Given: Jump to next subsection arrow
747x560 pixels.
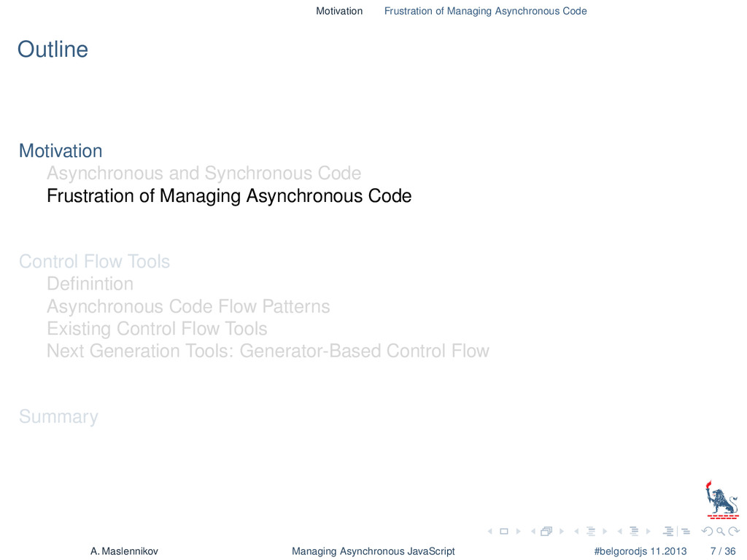Looking at the screenshot, I should pos(605,531).
